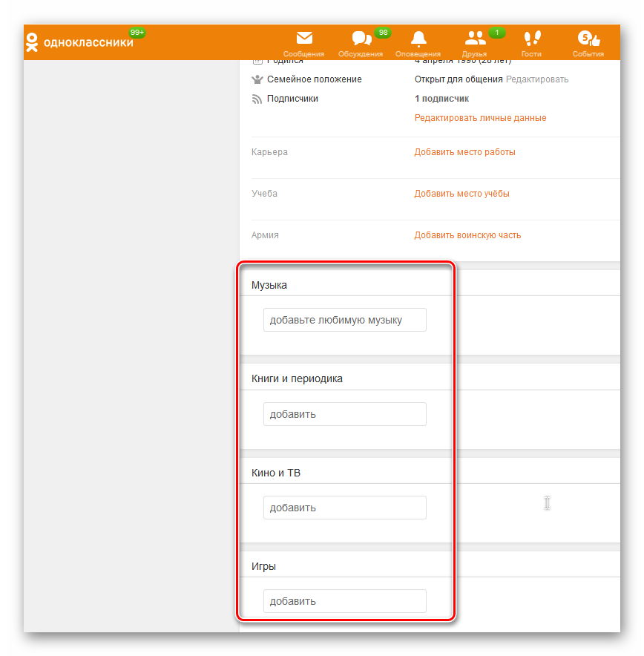644x656 pixels.
Task: Click Редактировать next to Открыт для общения
Action: (x=537, y=79)
